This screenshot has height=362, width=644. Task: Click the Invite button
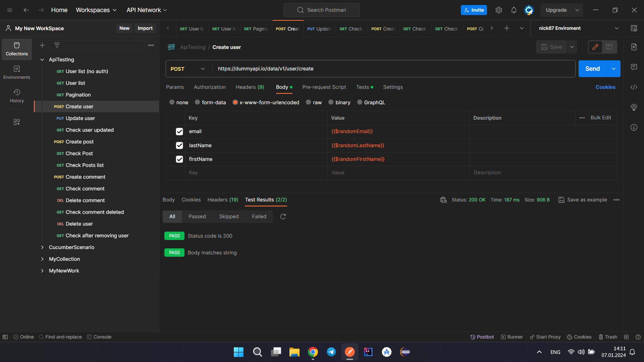(x=474, y=10)
